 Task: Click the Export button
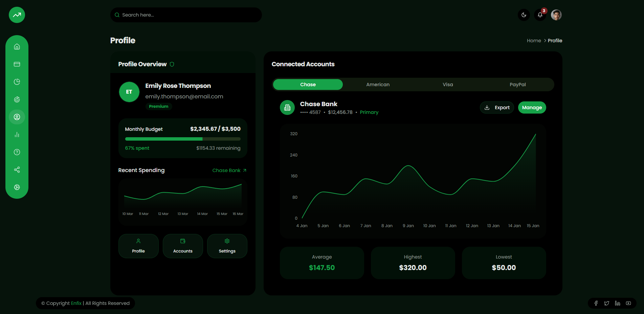coord(497,107)
